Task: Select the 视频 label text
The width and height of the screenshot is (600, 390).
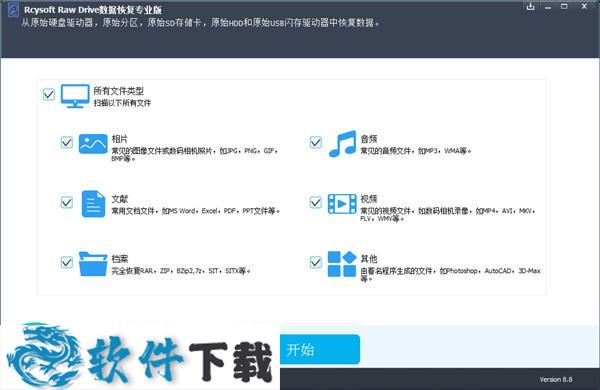Action: pos(369,199)
